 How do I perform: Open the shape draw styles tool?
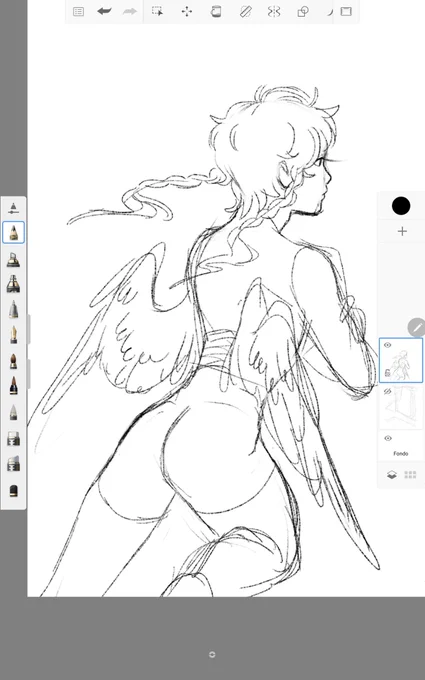[x=303, y=12]
